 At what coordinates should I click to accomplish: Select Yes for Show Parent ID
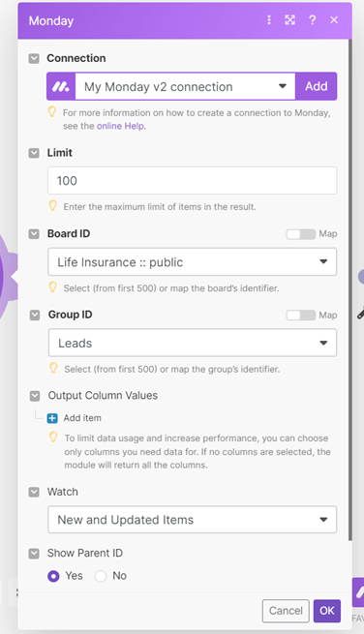tap(53, 576)
